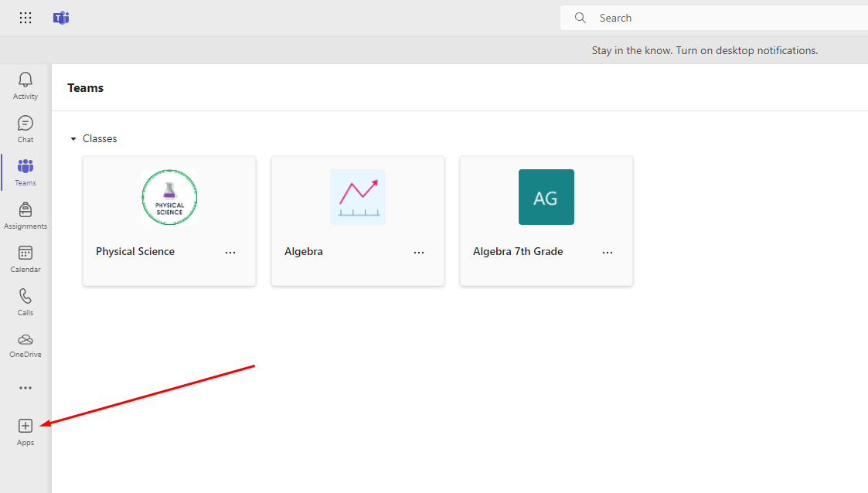Collapse the Classes section arrow
This screenshot has height=493, width=868.
click(x=73, y=139)
